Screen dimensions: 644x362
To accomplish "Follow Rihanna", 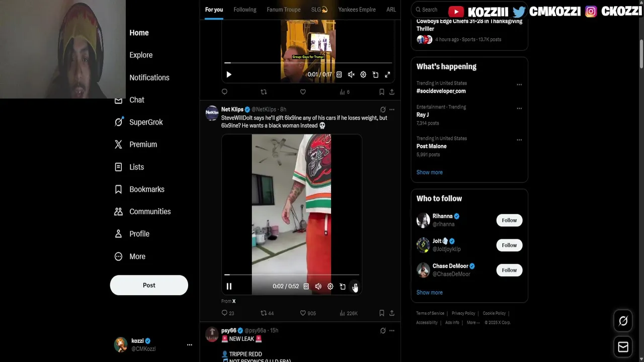I will 509,220.
